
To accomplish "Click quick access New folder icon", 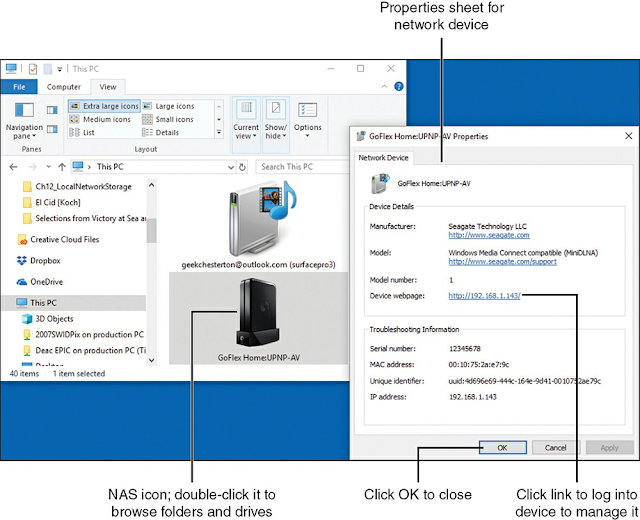I will [48, 69].
